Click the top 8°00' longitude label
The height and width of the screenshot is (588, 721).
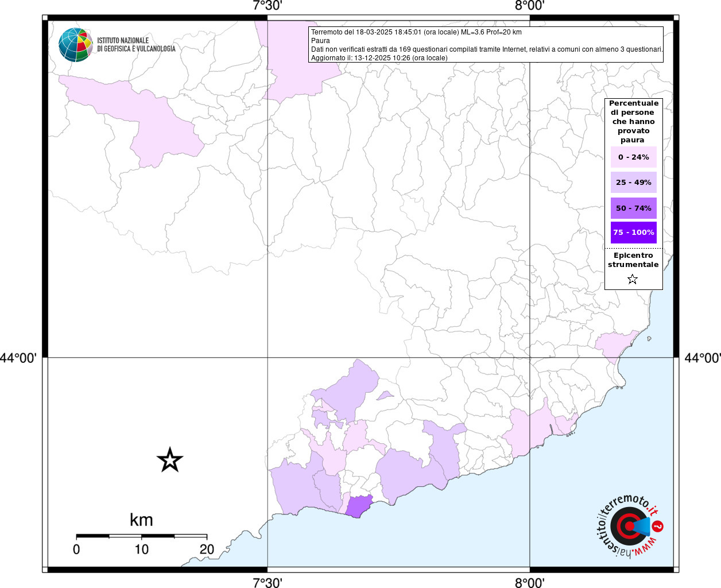(x=529, y=6)
